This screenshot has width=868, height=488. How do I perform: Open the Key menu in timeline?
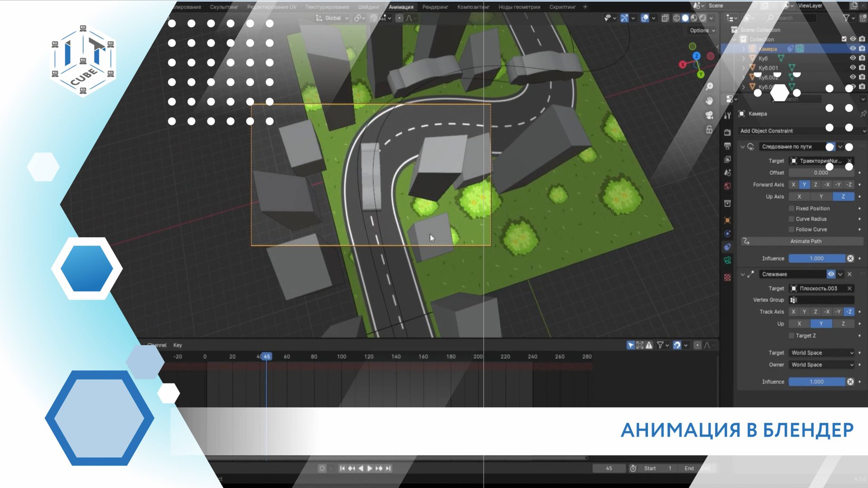click(x=178, y=345)
